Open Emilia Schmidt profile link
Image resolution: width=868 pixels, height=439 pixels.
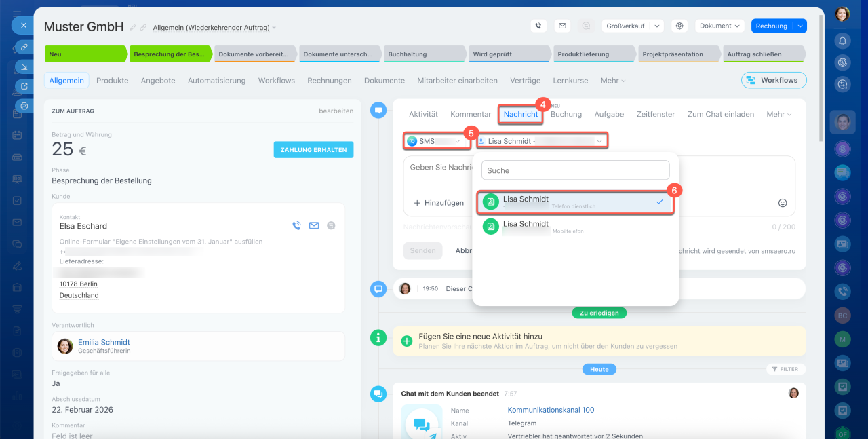pyautogui.click(x=104, y=342)
